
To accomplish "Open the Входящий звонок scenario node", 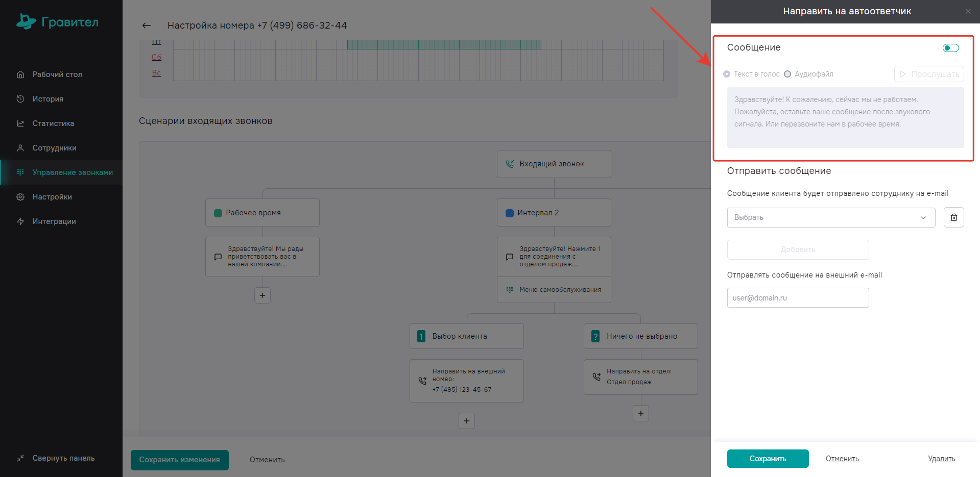I will coord(554,164).
